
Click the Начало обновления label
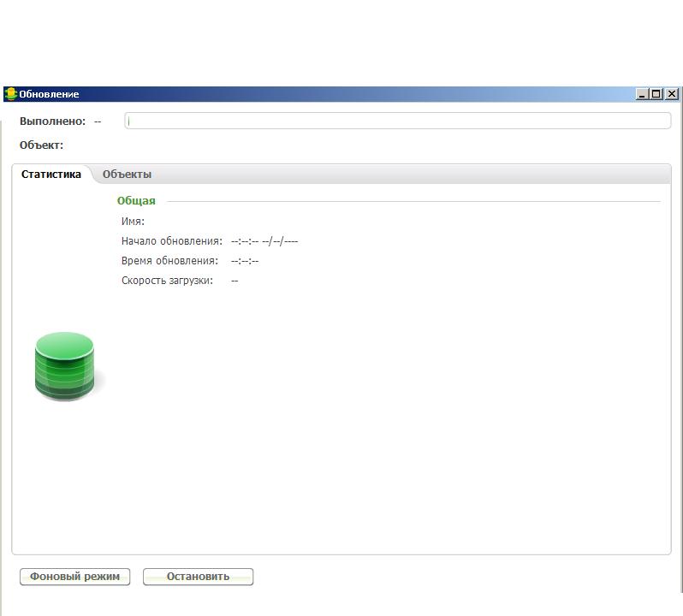pos(171,241)
